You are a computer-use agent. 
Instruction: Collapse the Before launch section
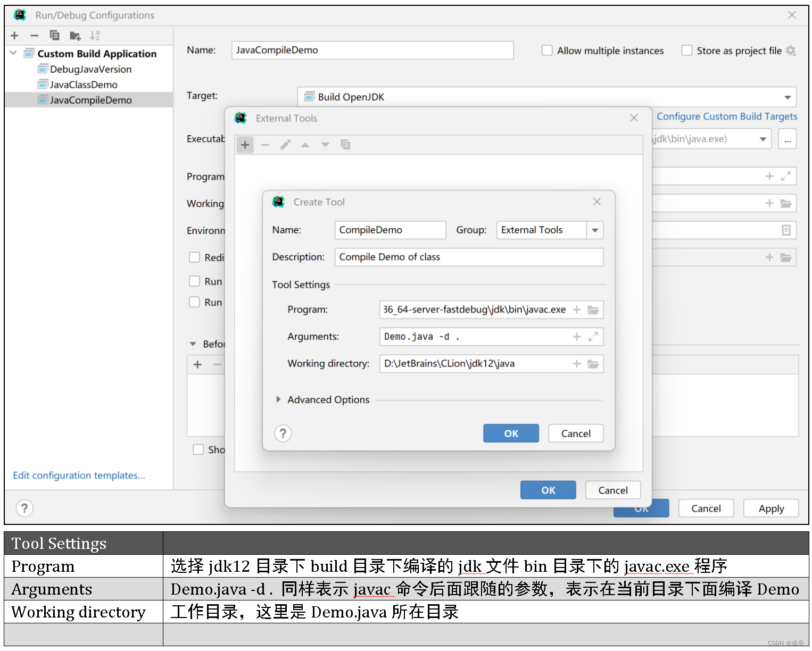(193, 344)
